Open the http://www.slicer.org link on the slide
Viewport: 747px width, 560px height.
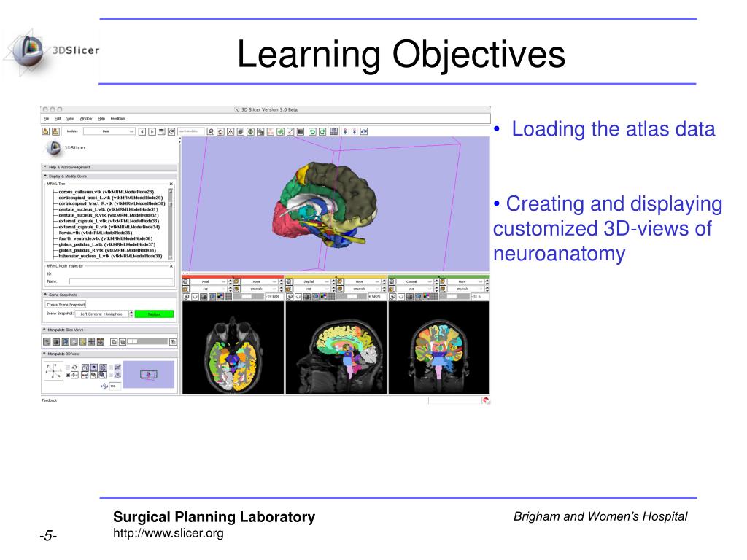[169, 533]
